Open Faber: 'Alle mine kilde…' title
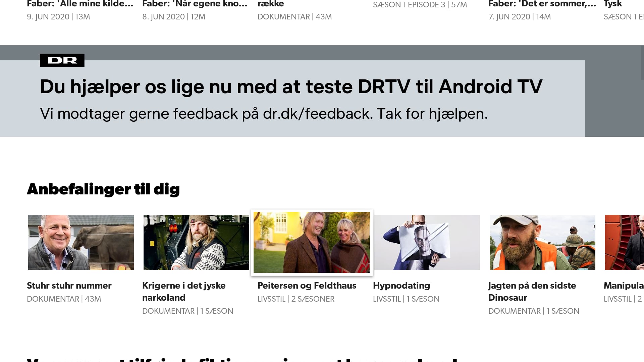The height and width of the screenshot is (362, 644). [80, 4]
